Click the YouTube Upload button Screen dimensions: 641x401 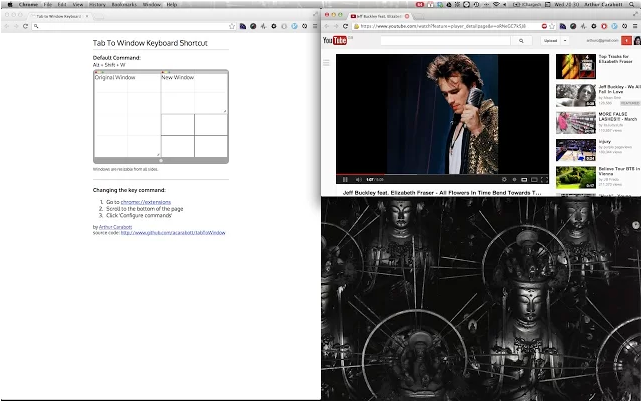tap(550, 40)
